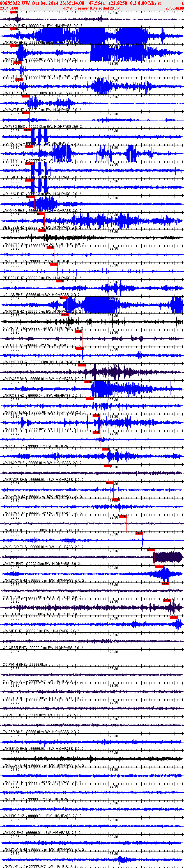Screen dimensions: 184x868
Task: Click the RMS noise scaling note
Action: point(92,8)
